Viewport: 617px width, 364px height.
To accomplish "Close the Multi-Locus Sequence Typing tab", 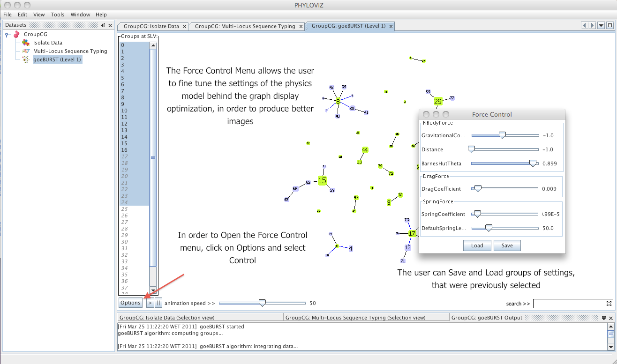I will tap(301, 26).
